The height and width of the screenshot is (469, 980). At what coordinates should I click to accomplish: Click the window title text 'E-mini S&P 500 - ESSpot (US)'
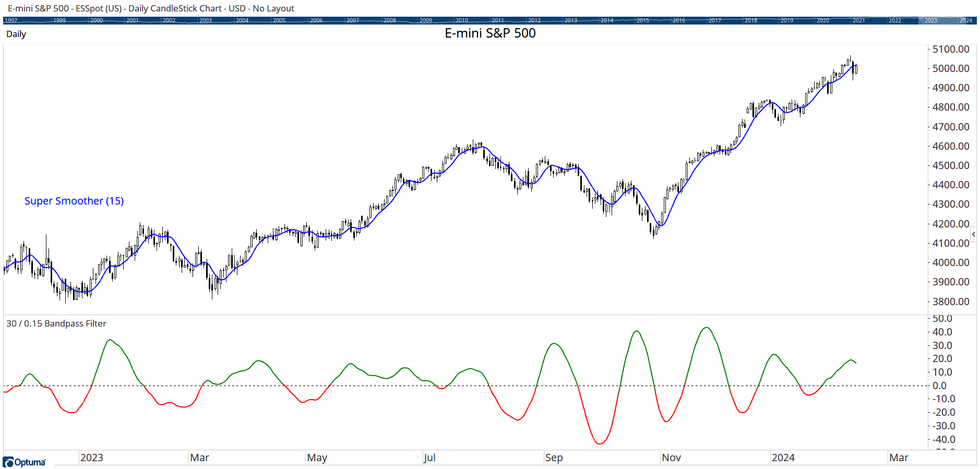click(65, 8)
